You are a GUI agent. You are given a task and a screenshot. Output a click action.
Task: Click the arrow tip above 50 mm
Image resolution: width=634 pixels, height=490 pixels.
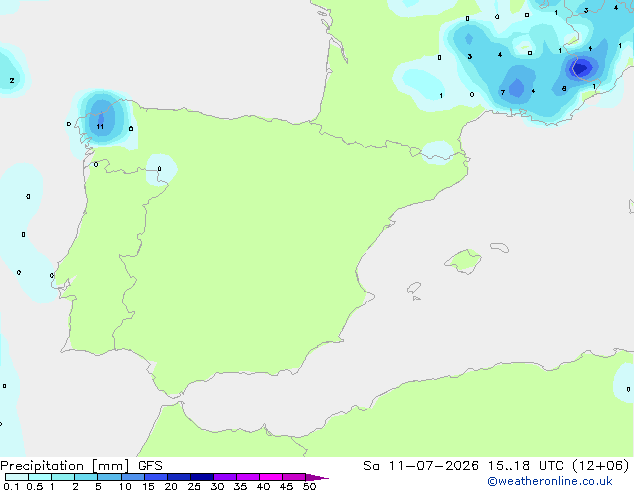(x=317, y=477)
